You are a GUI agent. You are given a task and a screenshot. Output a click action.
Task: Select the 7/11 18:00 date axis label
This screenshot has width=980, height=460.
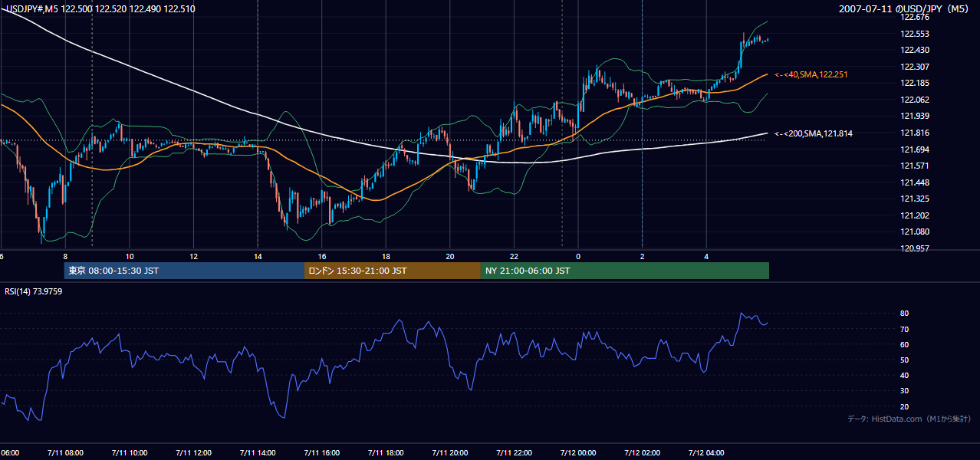[x=386, y=452]
